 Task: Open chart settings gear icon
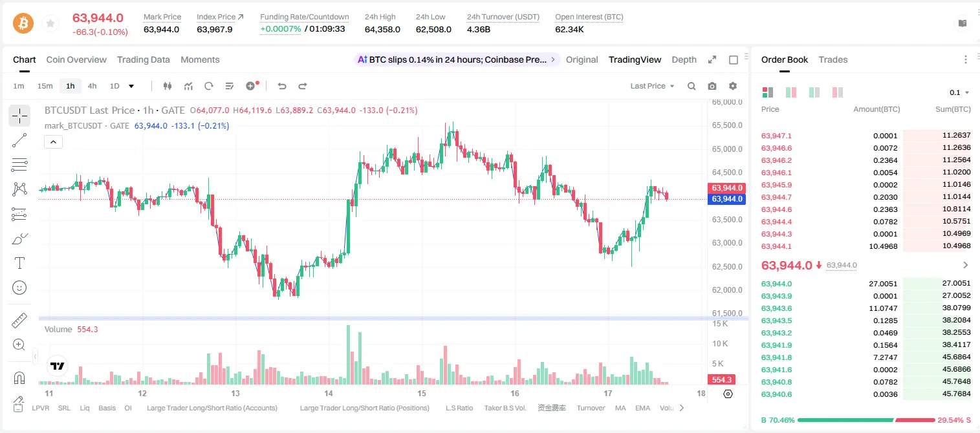click(733, 86)
